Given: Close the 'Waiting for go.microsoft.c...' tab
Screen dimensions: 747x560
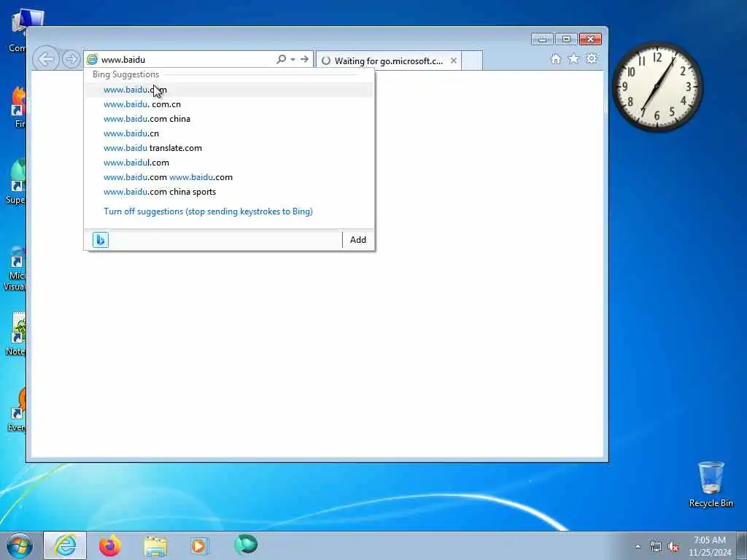Looking at the screenshot, I should (x=454, y=61).
